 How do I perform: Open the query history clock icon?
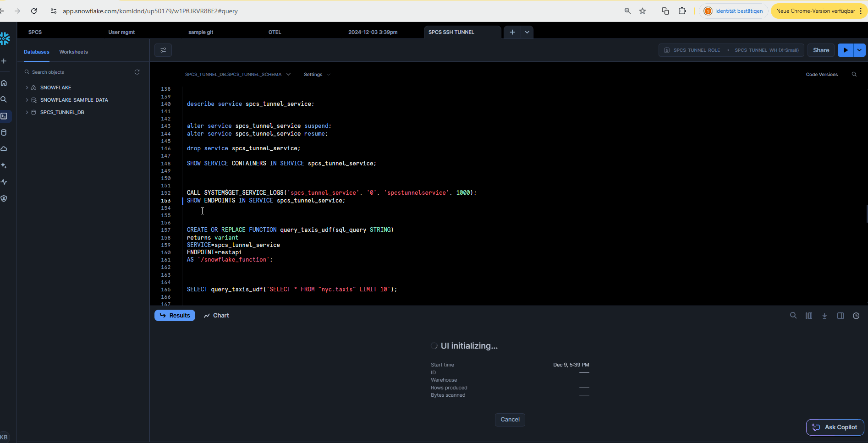[856, 315]
